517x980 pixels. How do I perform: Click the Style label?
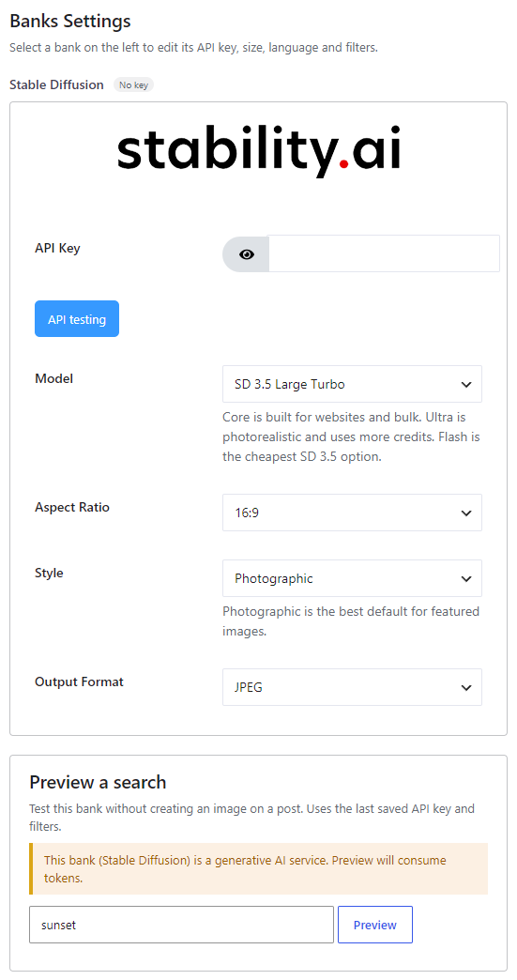tap(50, 573)
